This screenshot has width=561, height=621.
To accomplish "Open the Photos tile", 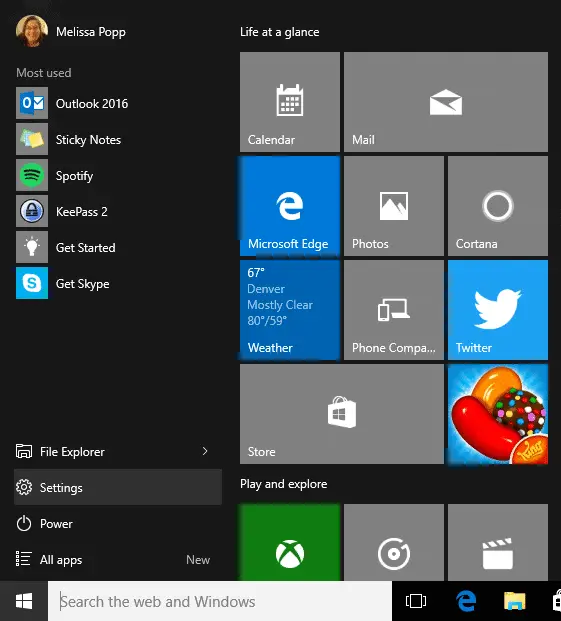I will tap(394, 206).
